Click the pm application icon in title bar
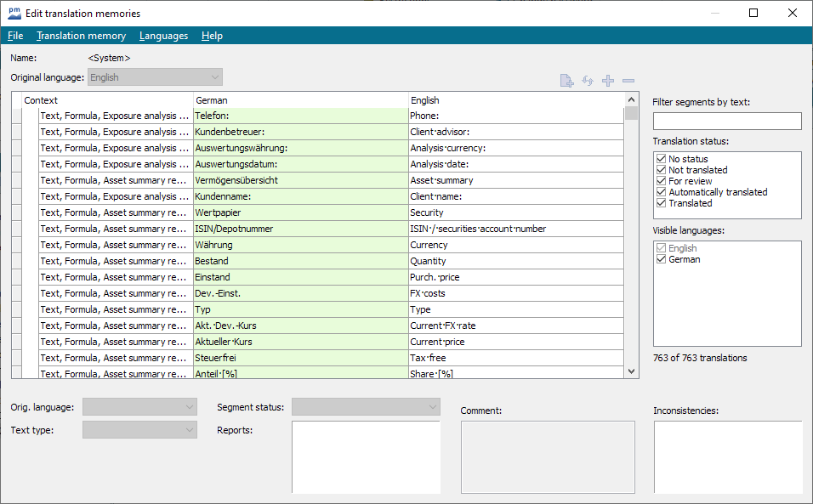Image resolution: width=813 pixels, height=504 pixels. point(14,13)
